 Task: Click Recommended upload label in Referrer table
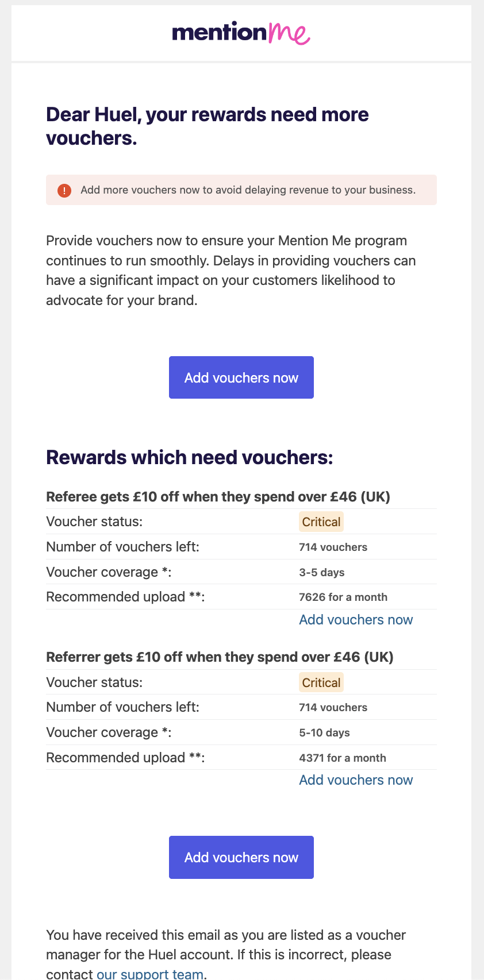pos(125,758)
